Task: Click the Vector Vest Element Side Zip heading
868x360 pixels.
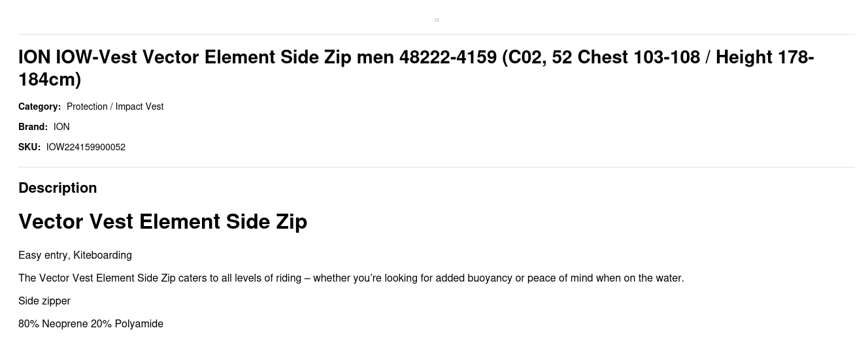Action: 163,221
